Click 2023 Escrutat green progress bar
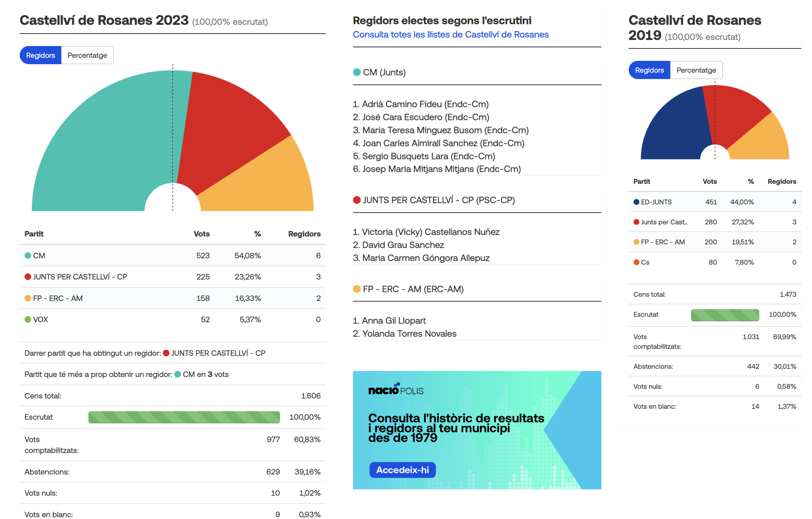This screenshot has height=519, width=812. (x=184, y=417)
